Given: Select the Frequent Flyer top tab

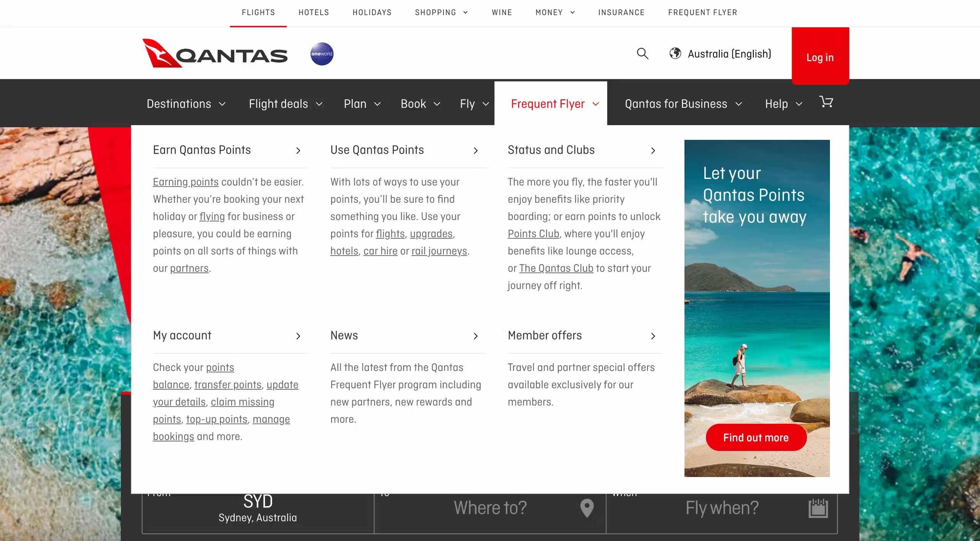Looking at the screenshot, I should (702, 12).
